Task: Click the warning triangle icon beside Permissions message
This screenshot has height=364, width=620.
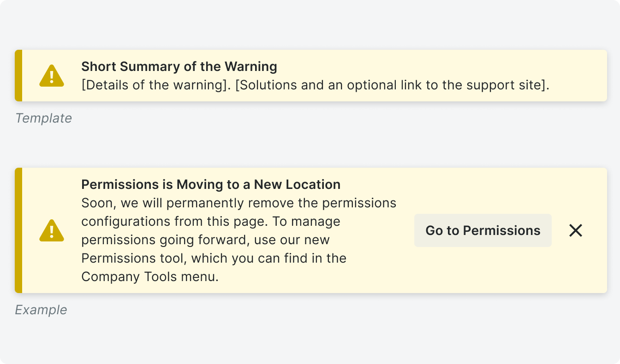Action: (52, 230)
